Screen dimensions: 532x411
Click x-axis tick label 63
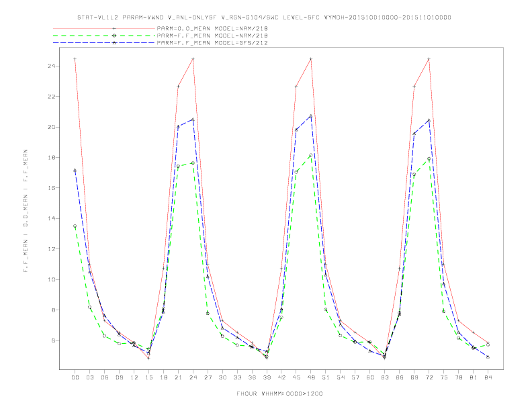click(x=385, y=377)
